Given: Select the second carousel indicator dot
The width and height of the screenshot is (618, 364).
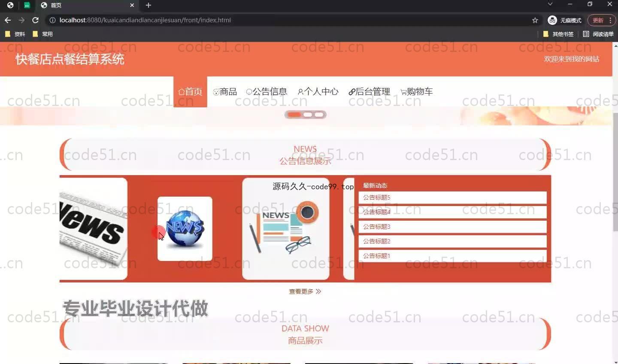Looking at the screenshot, I should pos(308,115).
